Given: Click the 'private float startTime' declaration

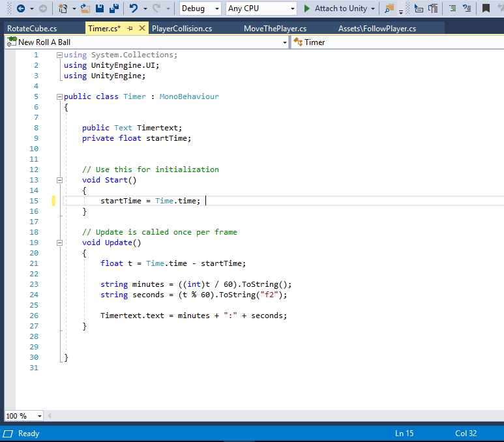Looking at the screenshot, I should 136,138.
